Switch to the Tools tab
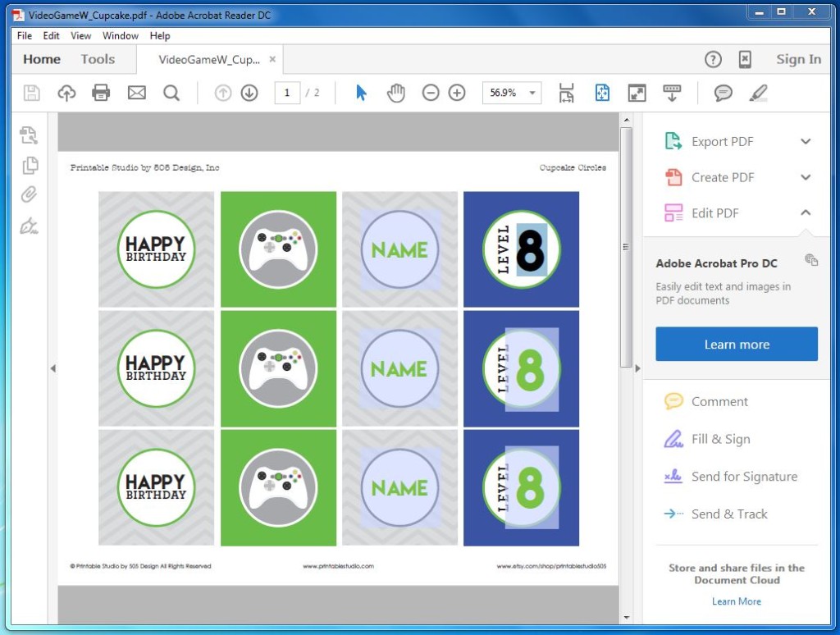Screen dimensions: 840x635 click(98, 59)
